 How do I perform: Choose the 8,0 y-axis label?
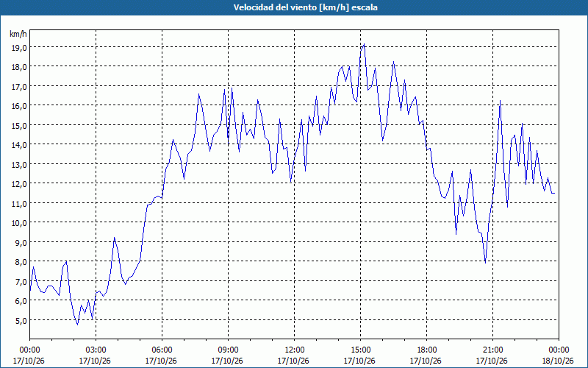pyautogui.click(x=21, y=263)
